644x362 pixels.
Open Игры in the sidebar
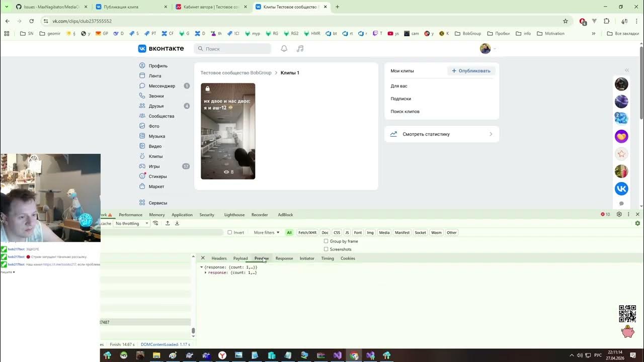coord(154,166)
